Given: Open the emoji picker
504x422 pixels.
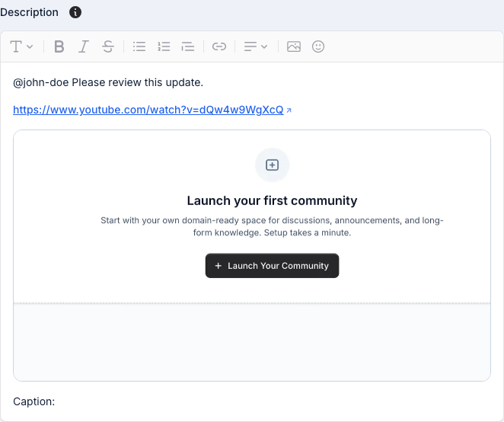Looking at the screenshot, I should pos(318,46).
